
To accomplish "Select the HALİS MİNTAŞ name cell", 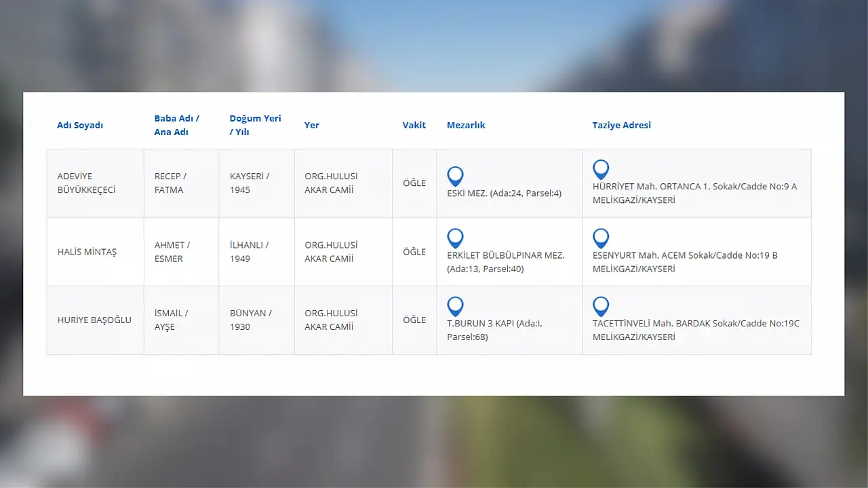I will (x=87, y=252).
